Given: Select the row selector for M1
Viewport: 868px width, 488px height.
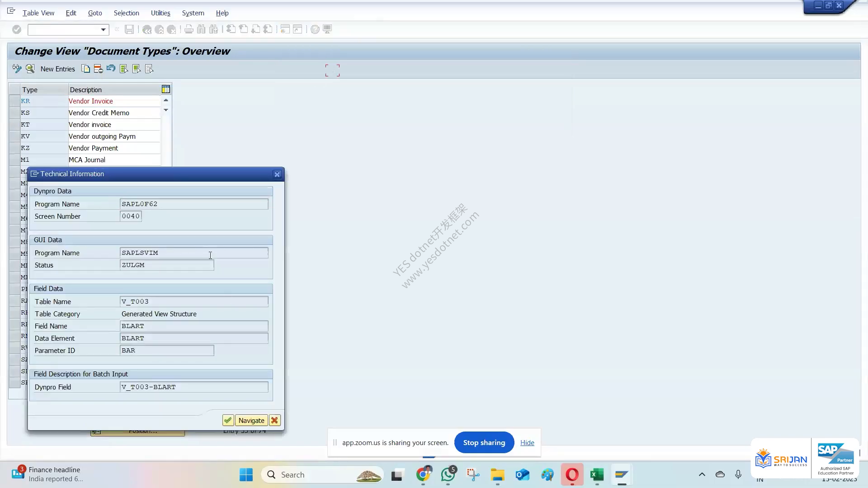Looking at the screenshot, I should coord(14,160).
